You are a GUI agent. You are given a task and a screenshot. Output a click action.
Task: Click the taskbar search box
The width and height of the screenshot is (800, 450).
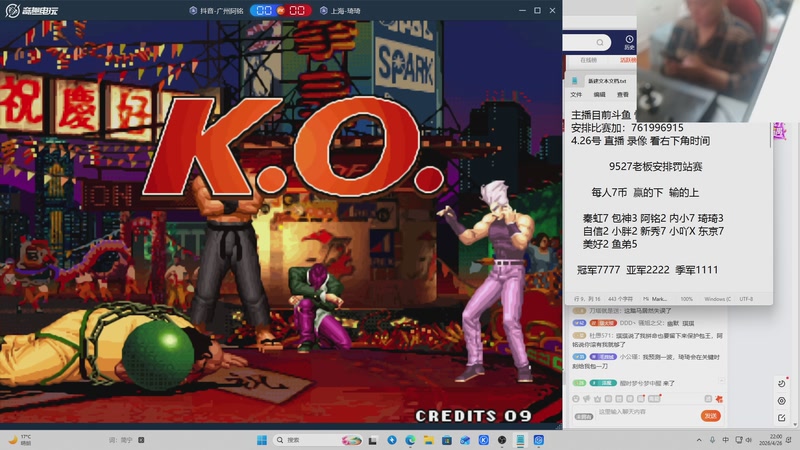(x=319, y=440)
